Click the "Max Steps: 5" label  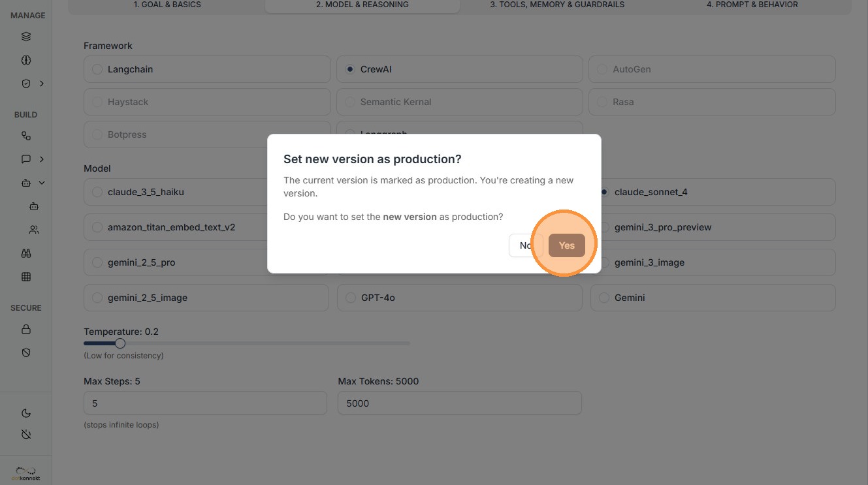112,381
